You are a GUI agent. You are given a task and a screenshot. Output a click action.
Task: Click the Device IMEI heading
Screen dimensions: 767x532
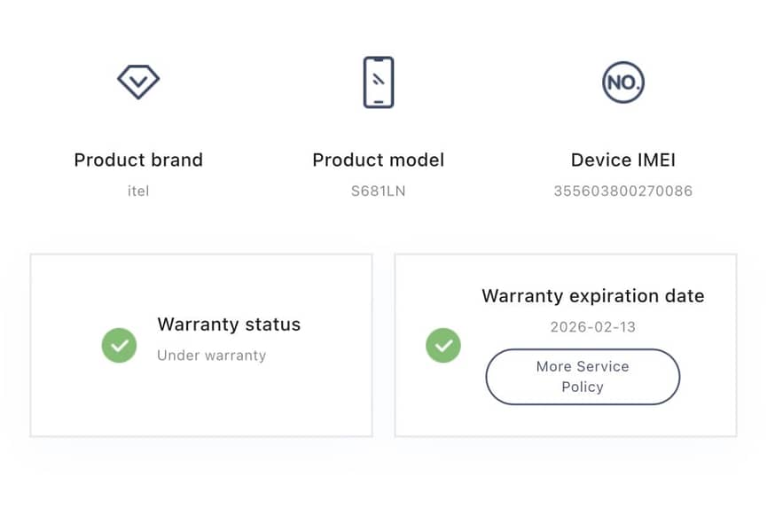pos(623,160)
